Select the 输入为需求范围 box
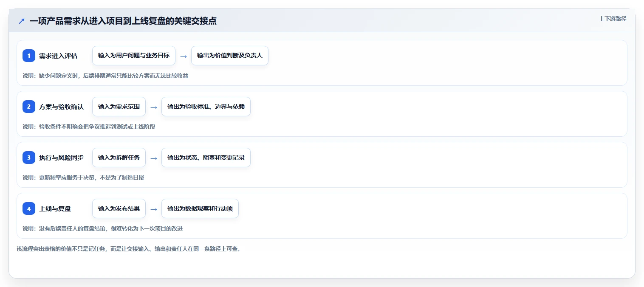644x287 pixels. [x=119, y=107]
